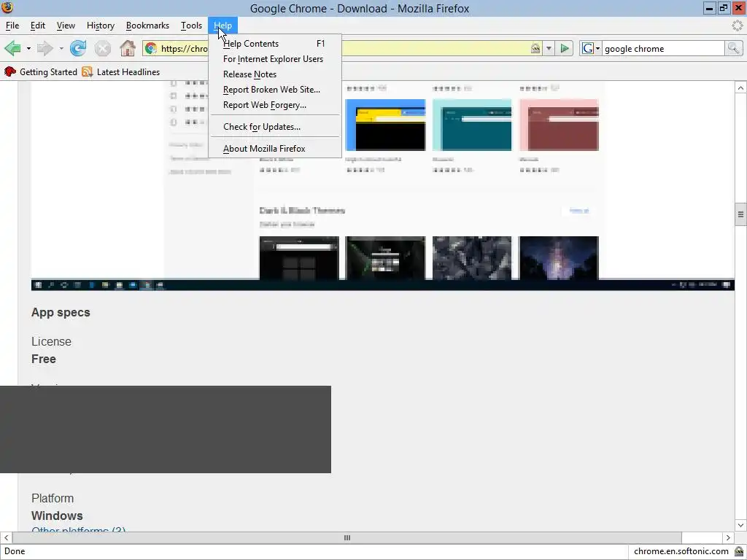This screenshot has width=747, height=560.
Task: Click the teal theme thumbnail
Action: tap(472, 125)
